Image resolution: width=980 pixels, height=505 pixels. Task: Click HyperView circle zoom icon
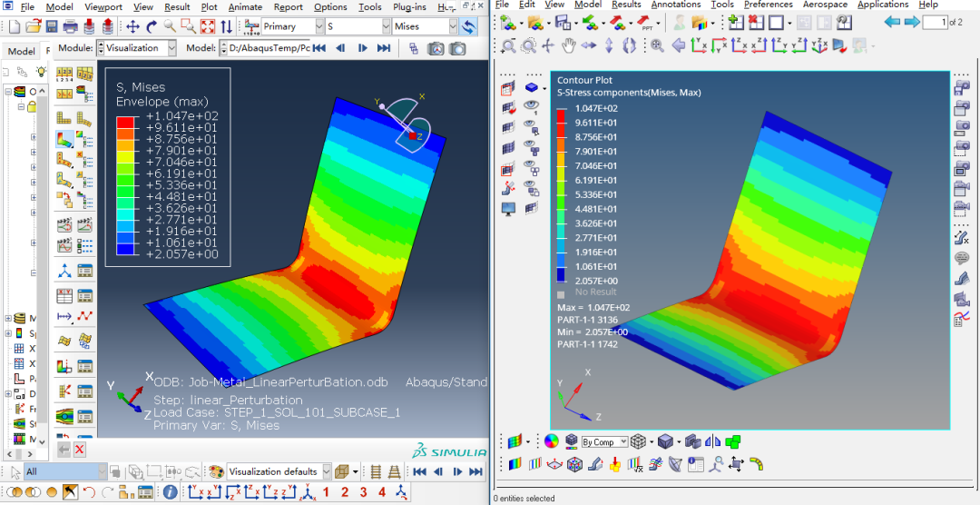click(x=528, y=45)
